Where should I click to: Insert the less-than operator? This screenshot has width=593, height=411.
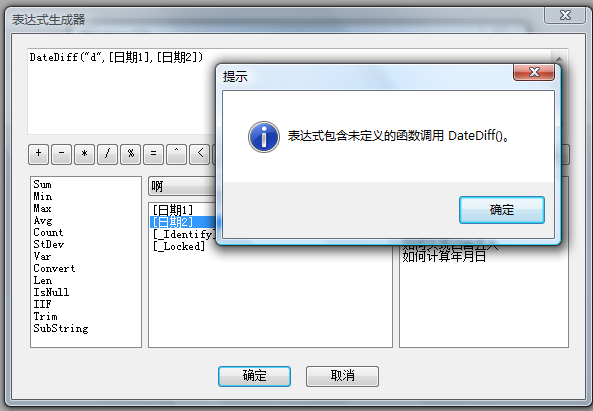(200, 154)
